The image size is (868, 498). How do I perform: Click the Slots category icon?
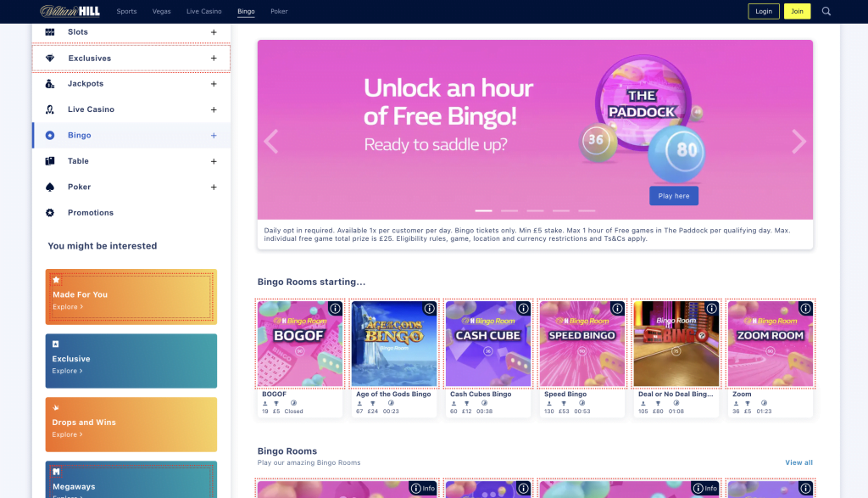pos(50,32)
